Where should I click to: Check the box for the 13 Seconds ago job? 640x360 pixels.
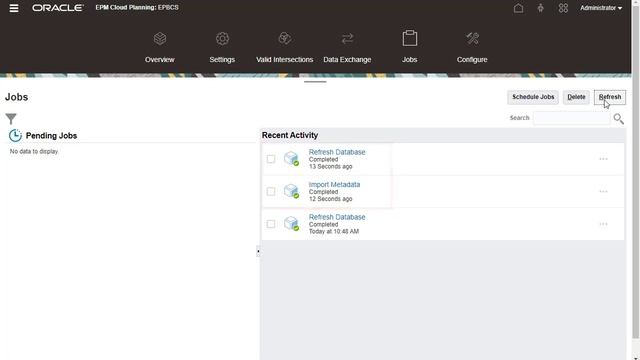click(271, 159)
